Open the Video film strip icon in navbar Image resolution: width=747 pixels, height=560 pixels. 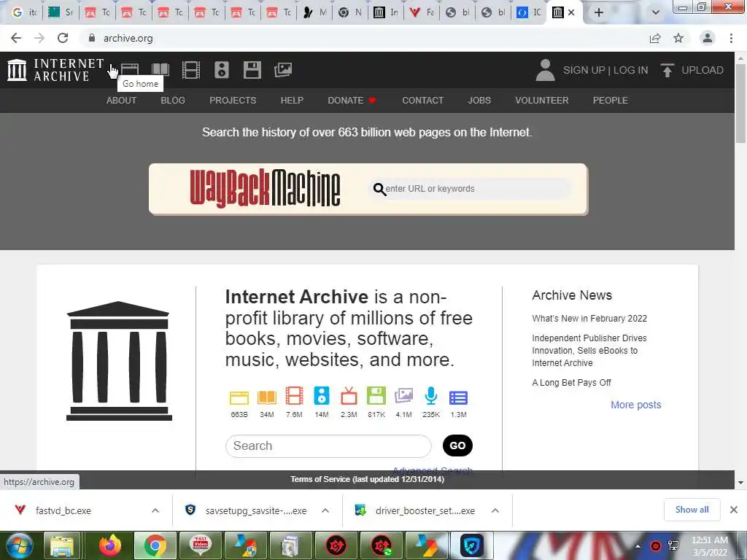(191, 69)
